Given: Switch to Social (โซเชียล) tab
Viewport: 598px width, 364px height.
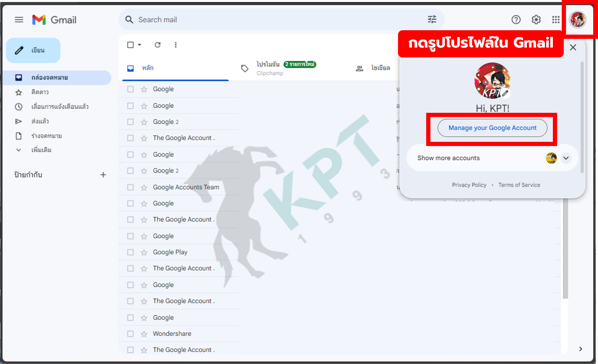Looking at the screenshot, I should point(373,68).
